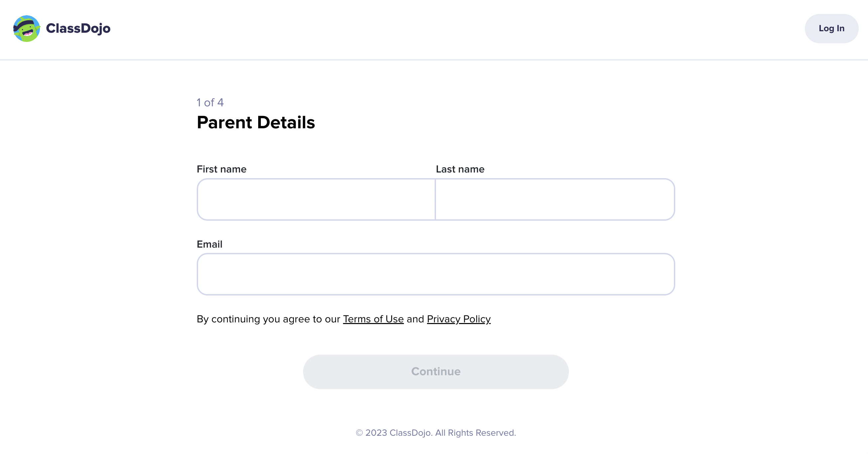Click the Parent Details heading
The image size is (868, 454).
click(x=256, y=122)
